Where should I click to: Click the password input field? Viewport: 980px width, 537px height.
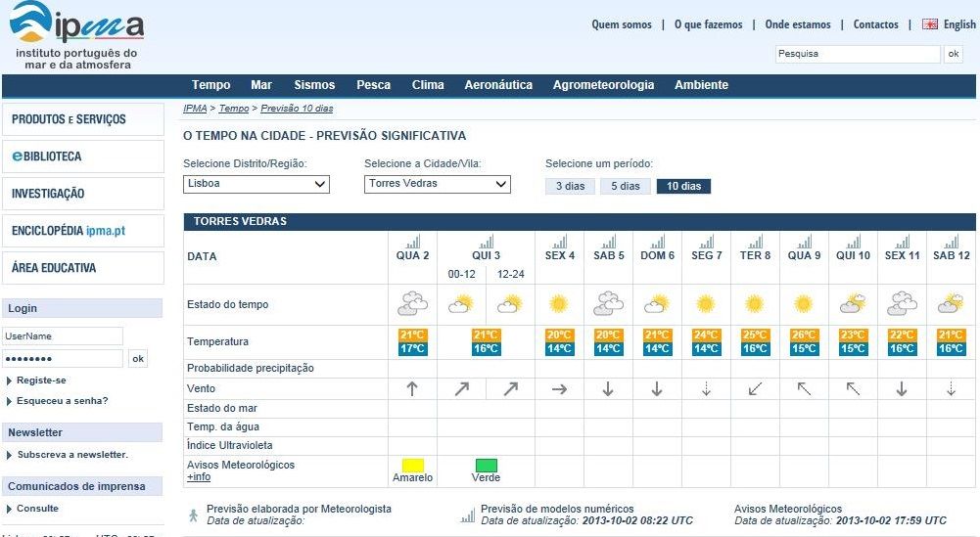[63, 358]
